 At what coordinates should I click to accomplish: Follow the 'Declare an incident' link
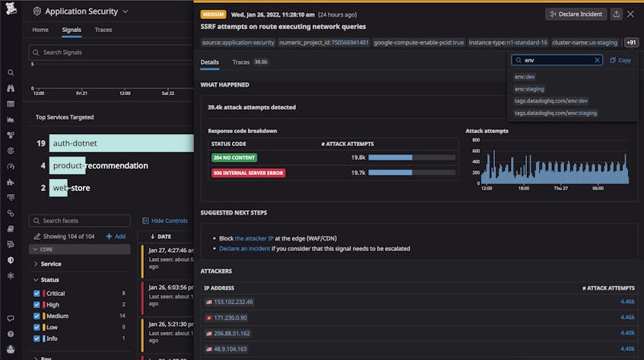(x=244, y=249)
